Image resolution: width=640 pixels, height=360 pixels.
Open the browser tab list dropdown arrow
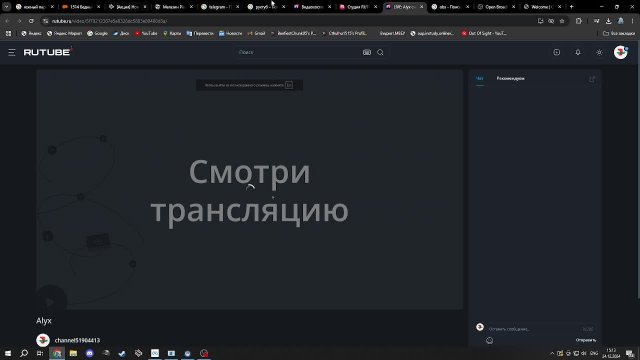7,7
